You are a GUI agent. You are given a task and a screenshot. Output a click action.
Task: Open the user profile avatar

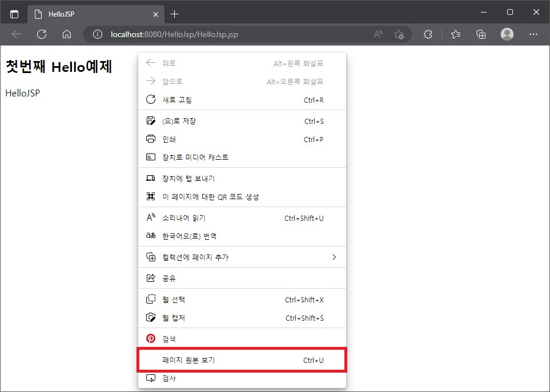click(x=507, y=34)
